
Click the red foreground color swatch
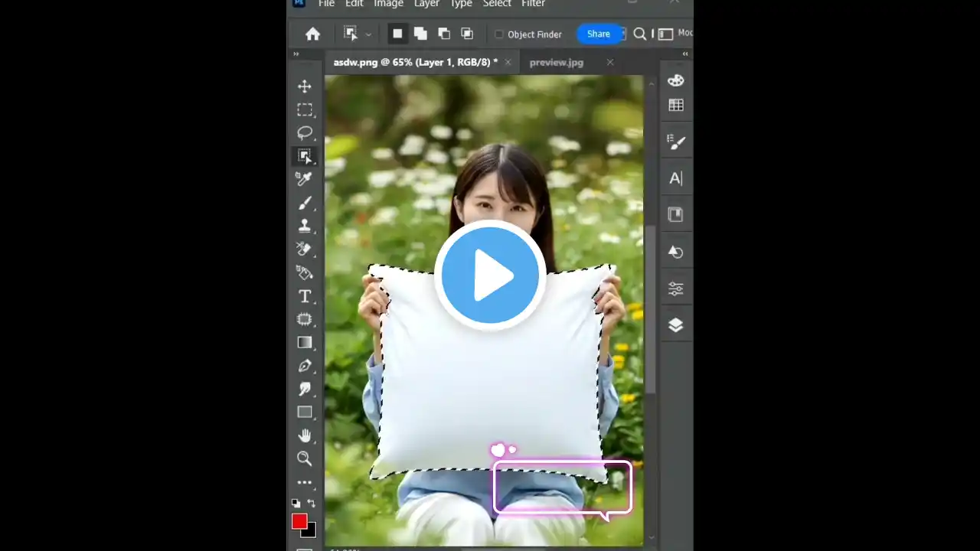pyautogui.click(x=299, y=521)
